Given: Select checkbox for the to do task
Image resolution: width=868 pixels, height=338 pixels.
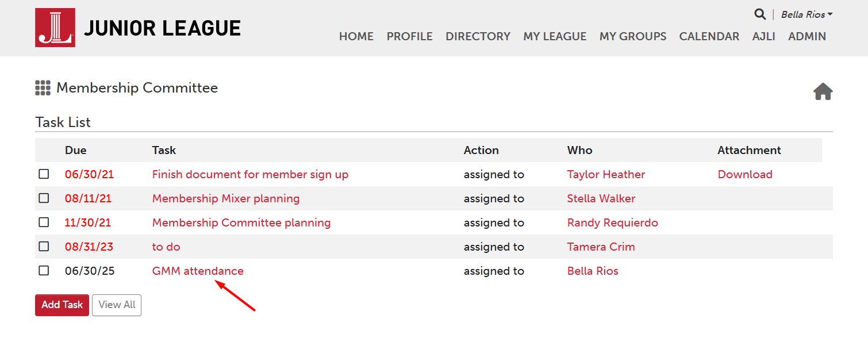Looking at the screenshot, I should click(x=44, y=247).
